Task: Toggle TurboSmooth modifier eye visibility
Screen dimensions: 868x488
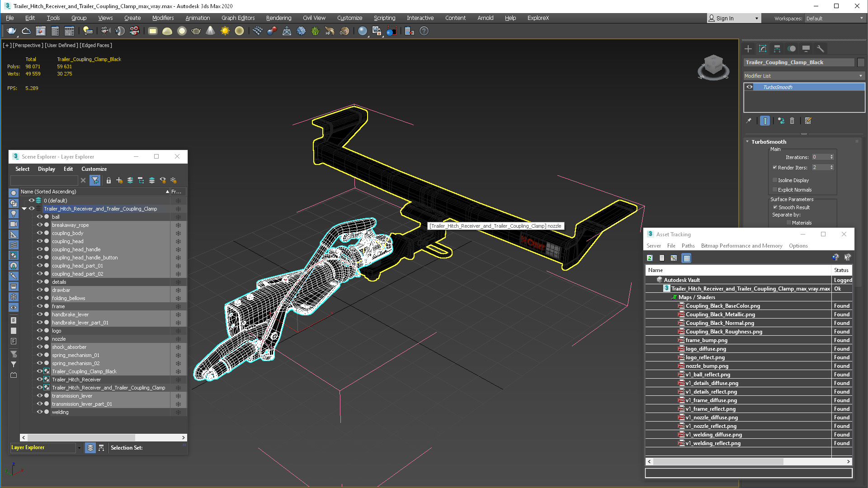Action: (750, 87)
